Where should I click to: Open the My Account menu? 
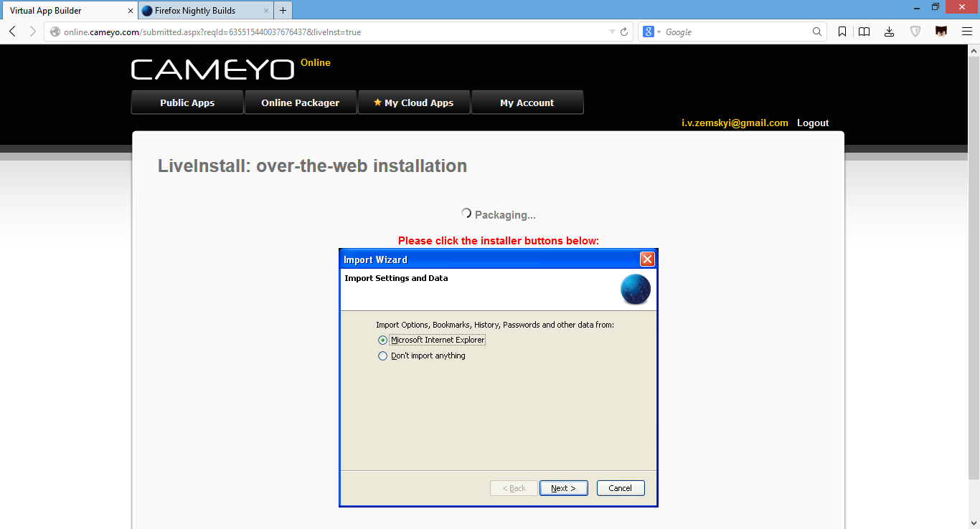point(527,103)
